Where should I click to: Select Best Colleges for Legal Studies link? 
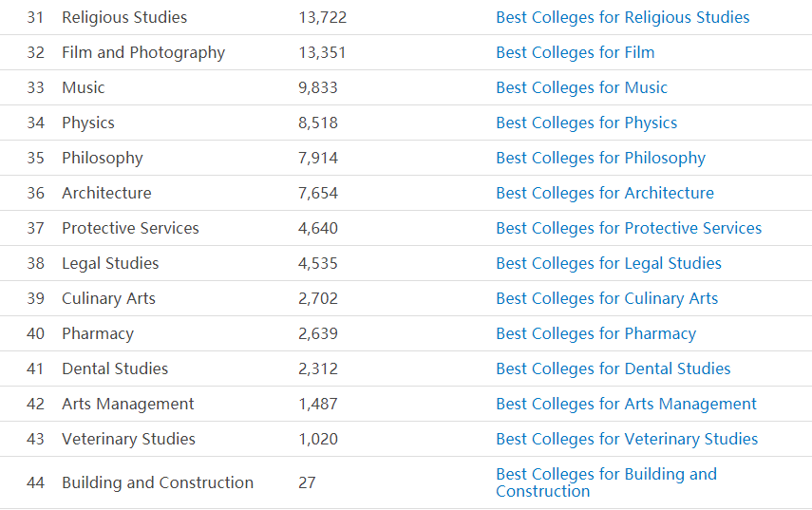(x=609, y=263)
